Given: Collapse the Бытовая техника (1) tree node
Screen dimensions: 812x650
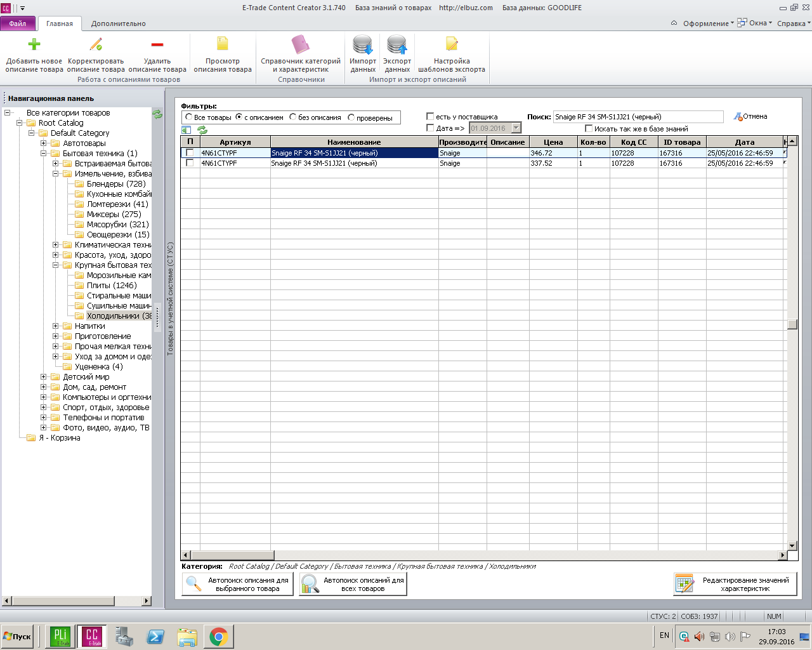Looking at the screenshot, I should [44, 154].
